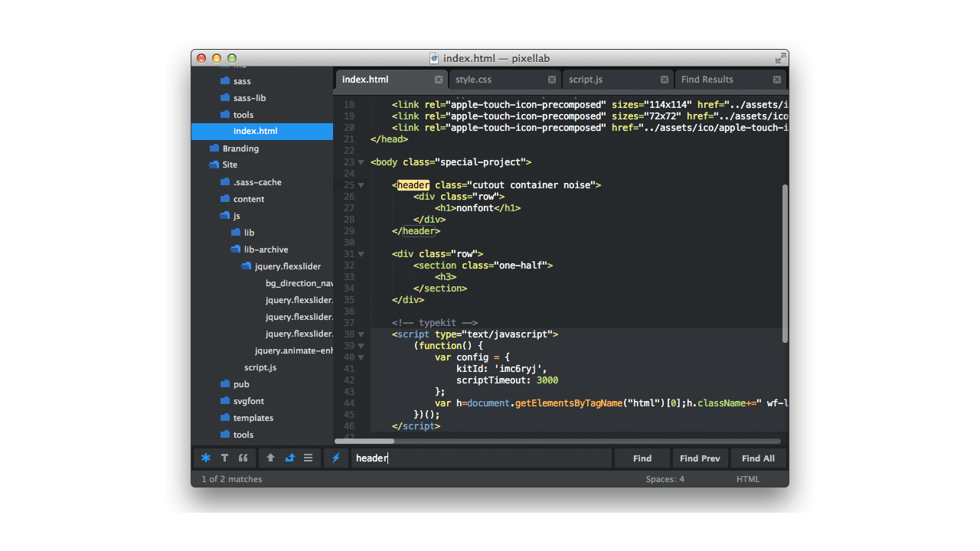Click the content folder icon

point(225,198)
